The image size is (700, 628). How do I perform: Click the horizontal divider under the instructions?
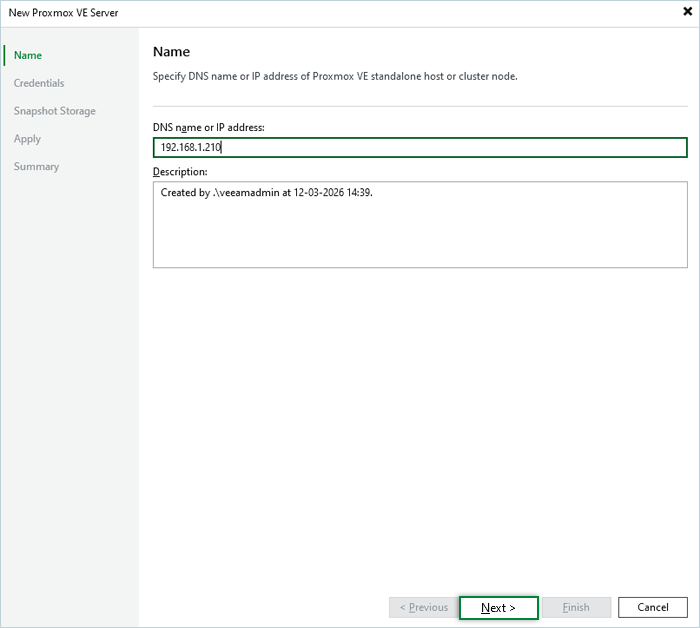(x=420, y=106)
